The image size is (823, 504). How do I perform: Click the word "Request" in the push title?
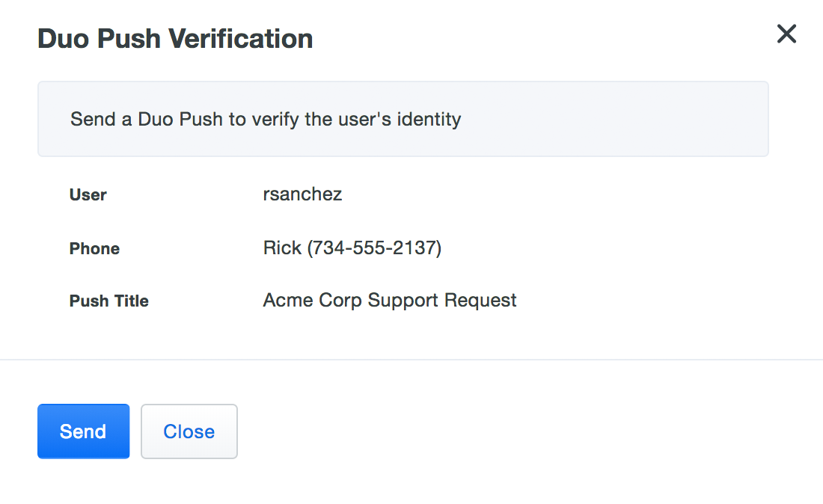click(480, 301)
